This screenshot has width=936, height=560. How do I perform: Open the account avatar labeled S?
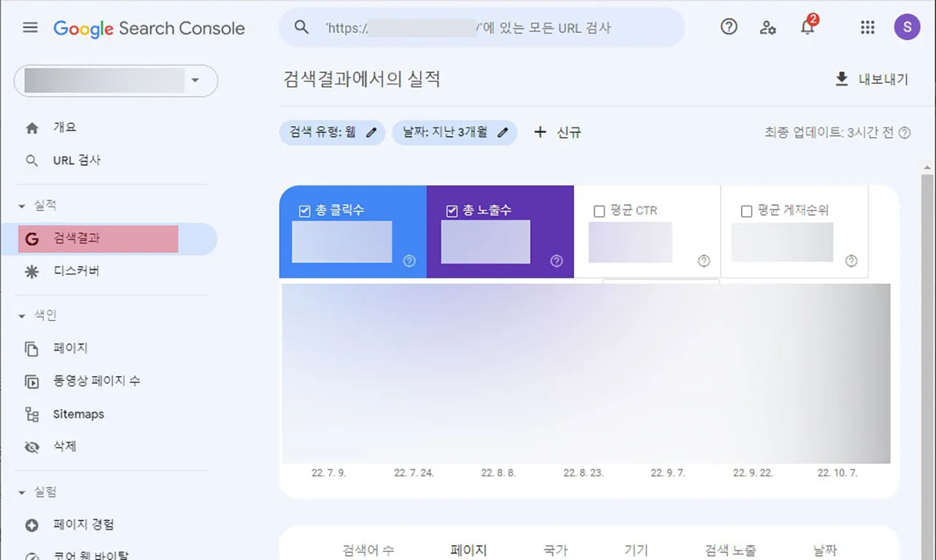coord(907,28)
